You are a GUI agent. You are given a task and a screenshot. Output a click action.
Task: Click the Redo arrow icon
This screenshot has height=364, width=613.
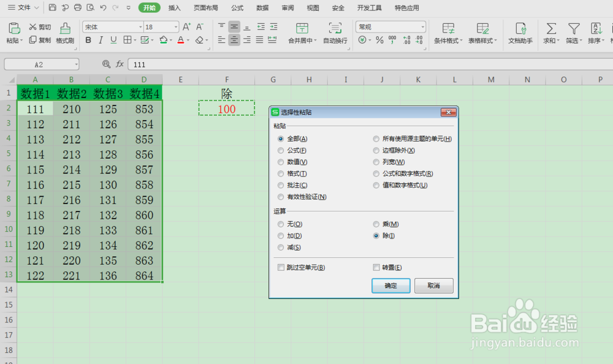coord(115,7)
